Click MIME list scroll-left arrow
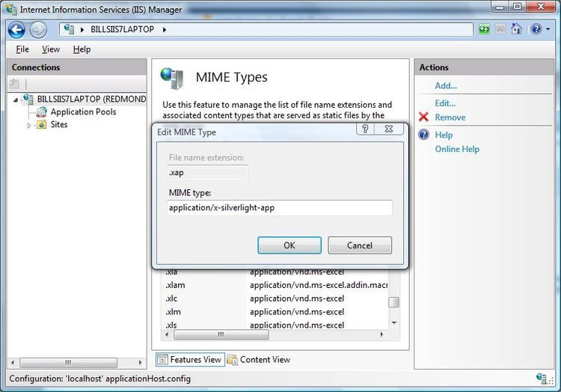Screen dimensions: 561x392 (x=167, y=334)
